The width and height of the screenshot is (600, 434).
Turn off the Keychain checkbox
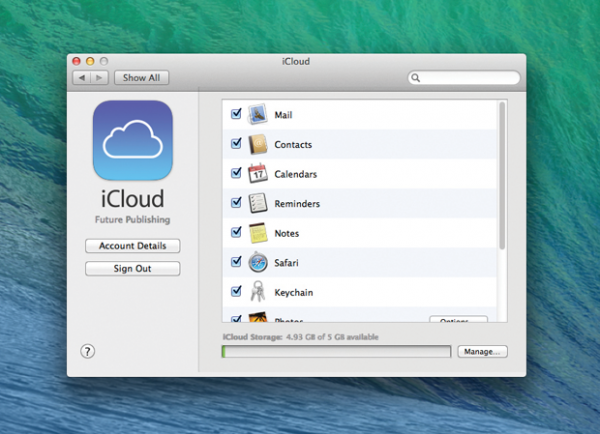click(236, 291)
